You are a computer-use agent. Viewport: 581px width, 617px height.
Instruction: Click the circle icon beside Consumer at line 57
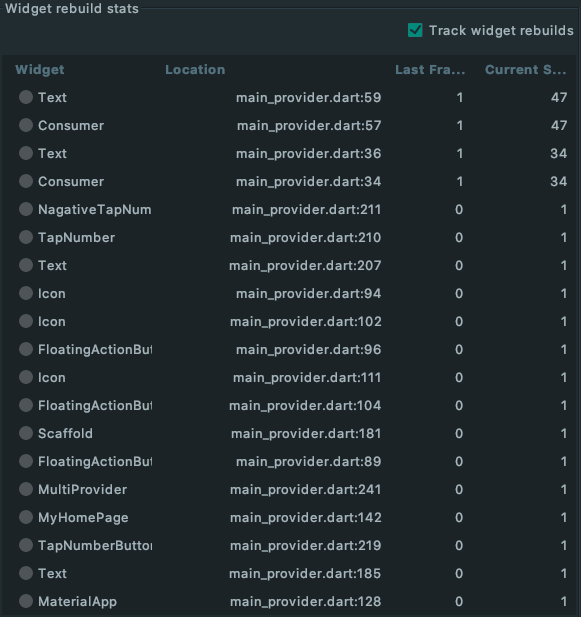click(26, 125)
